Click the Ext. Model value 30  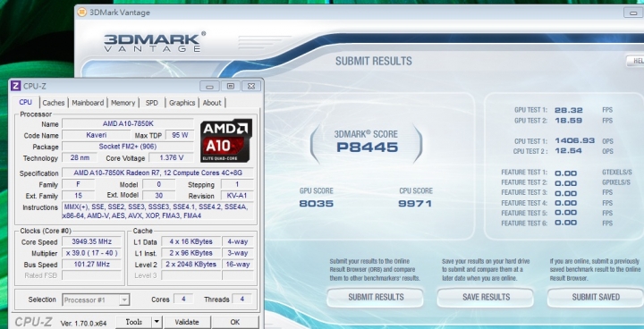158,196
